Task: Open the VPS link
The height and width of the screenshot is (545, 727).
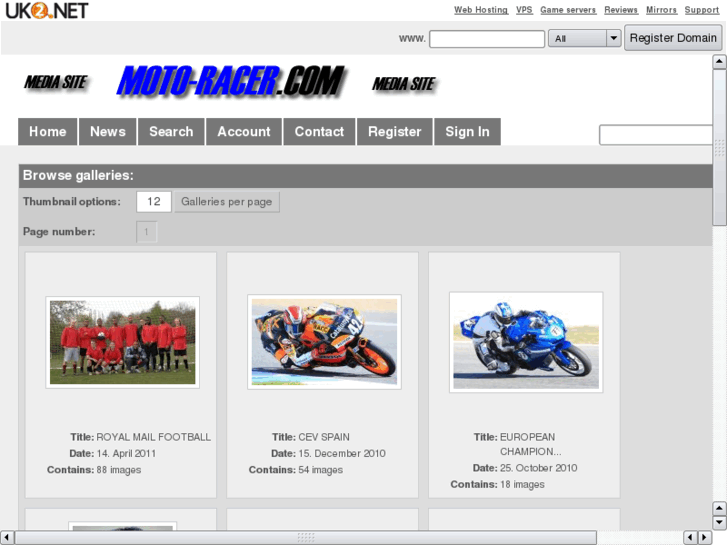Action: (524, 10)
